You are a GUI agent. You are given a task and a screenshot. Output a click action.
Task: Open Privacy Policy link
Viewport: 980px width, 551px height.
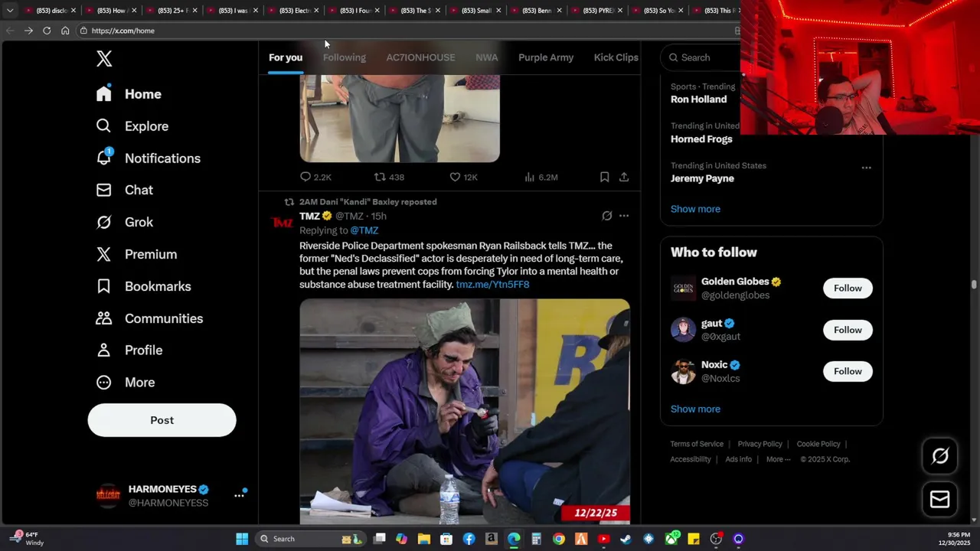point(759,444)
